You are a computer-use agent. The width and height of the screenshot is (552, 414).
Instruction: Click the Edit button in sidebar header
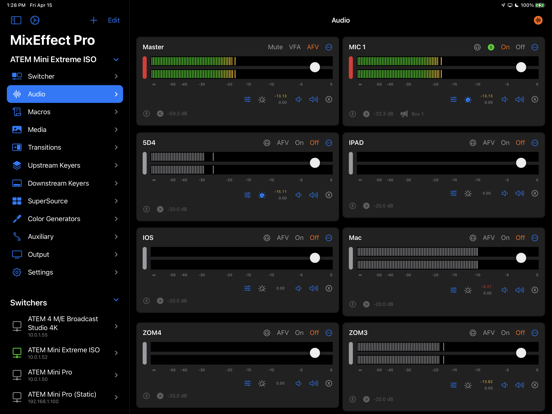tap(114, 20)
